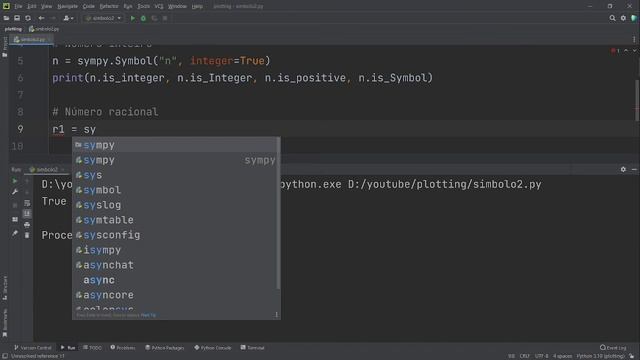640x360 pixels.
Task: Choose sysconfig from completion list
Action: (x=176, y=235)
